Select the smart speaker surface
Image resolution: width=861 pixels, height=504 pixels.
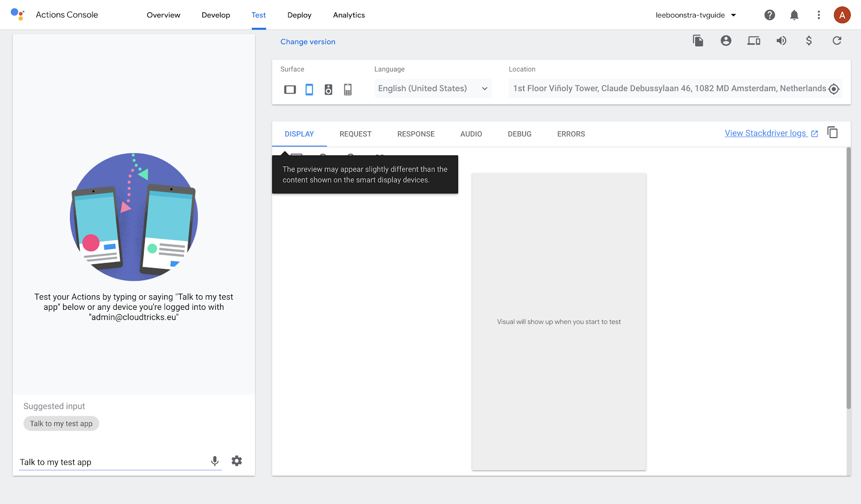click(328, 89)
